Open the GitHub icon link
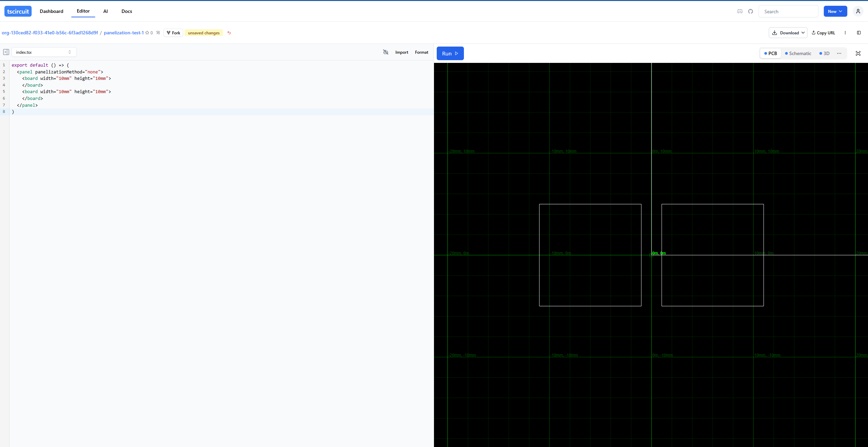The width and height of the screenshot is (868, 447). tap(750, 11)
